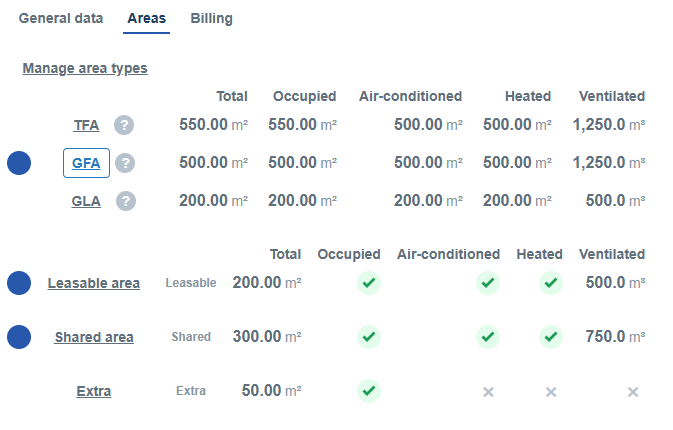Click the highlighted GFA link
Screen dimensions: 673x430
(x=86, y=163)
